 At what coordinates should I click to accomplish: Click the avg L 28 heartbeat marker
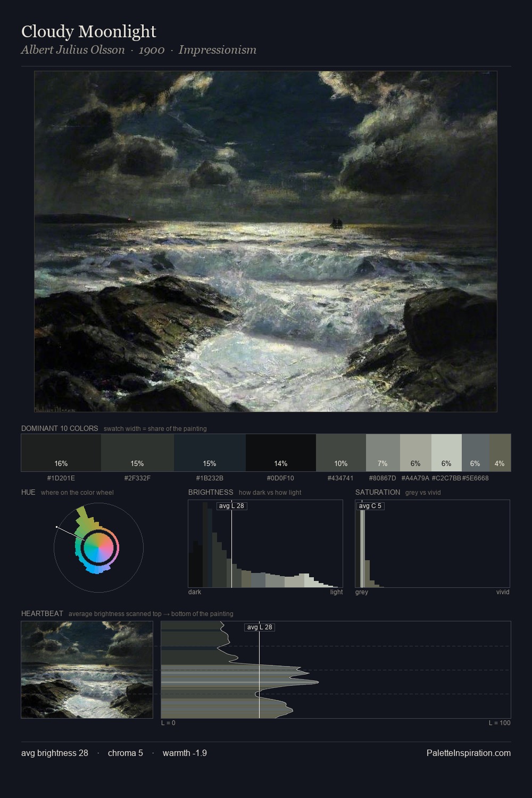(x=260, y=627)
